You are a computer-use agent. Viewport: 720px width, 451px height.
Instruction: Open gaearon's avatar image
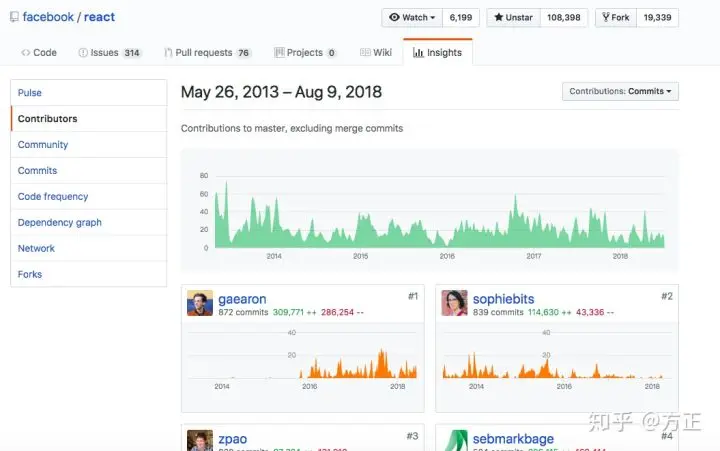coord(200,303)
